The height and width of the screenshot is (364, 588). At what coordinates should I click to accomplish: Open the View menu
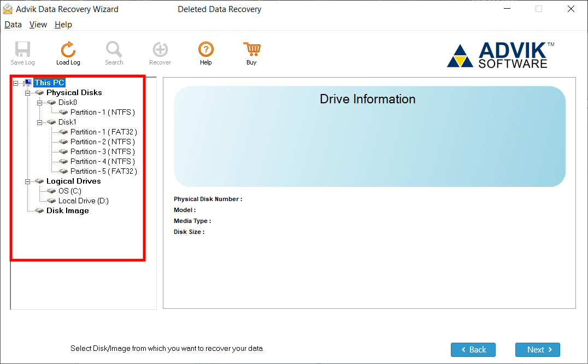38,25
